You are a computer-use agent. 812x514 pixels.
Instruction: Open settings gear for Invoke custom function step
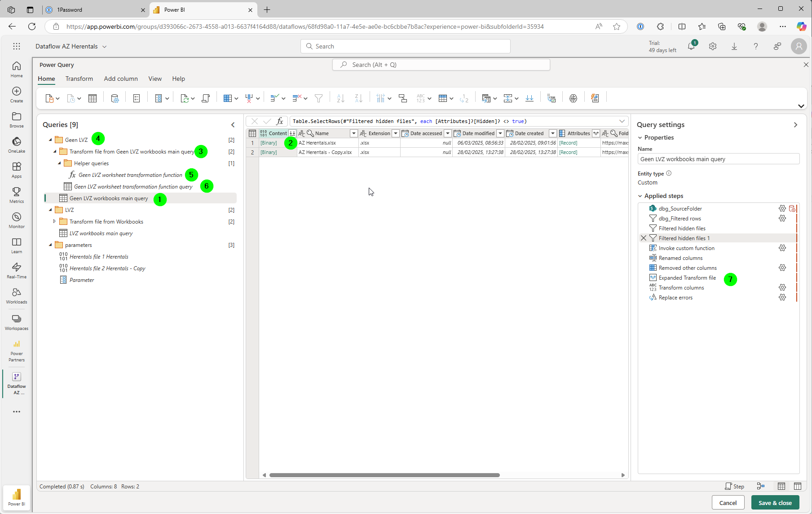click(x=782, y=248)
